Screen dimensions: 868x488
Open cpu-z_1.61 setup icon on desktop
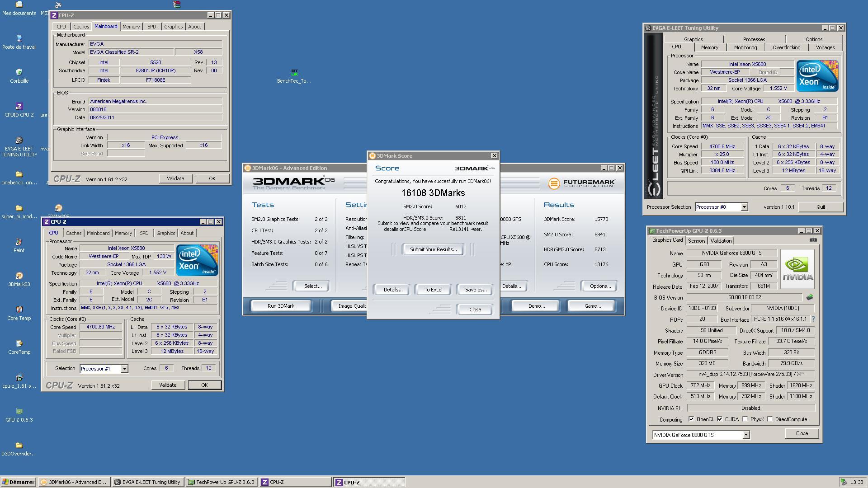point(19,381)
